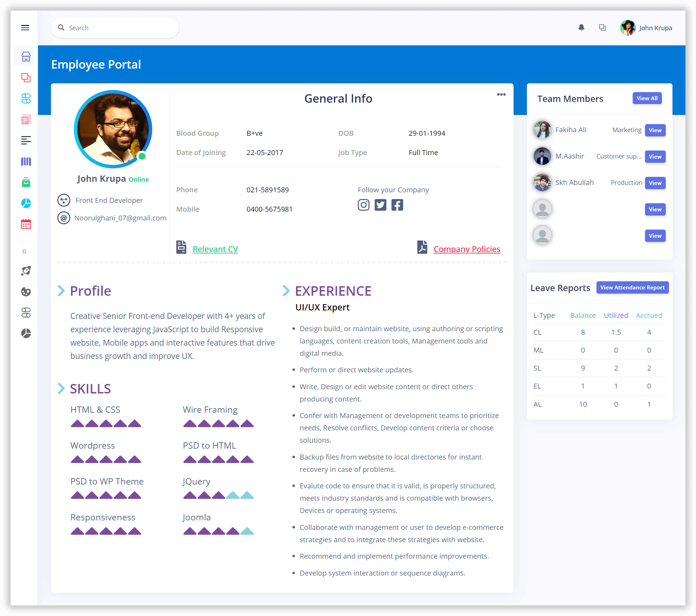This screenshot has width=696, height=616.
Task: Open the blue pie chart sidebar icon
Action: pos(26,203)
